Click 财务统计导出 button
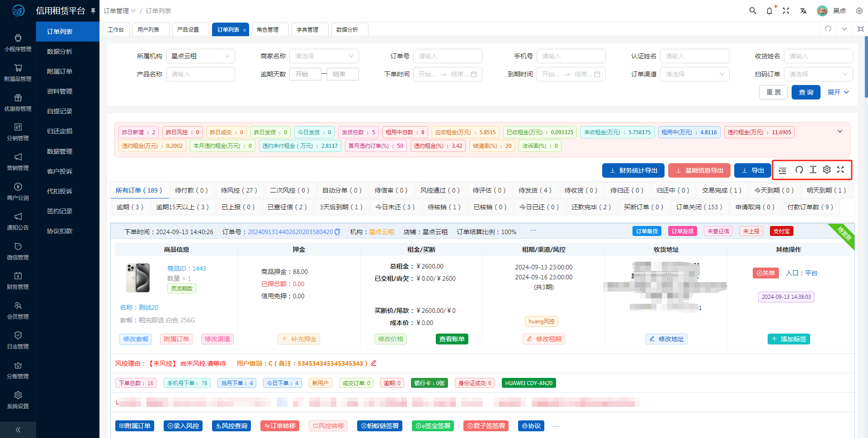This screenshot has height=438, width=868. [633, 170]
